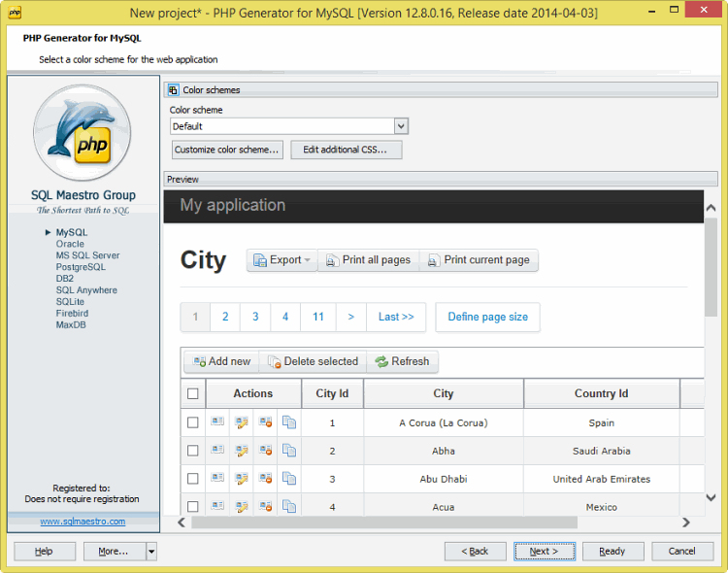Viewport: 728px width, 573px height.
Task: Open the More... button
Action: (x=115, y=552)
